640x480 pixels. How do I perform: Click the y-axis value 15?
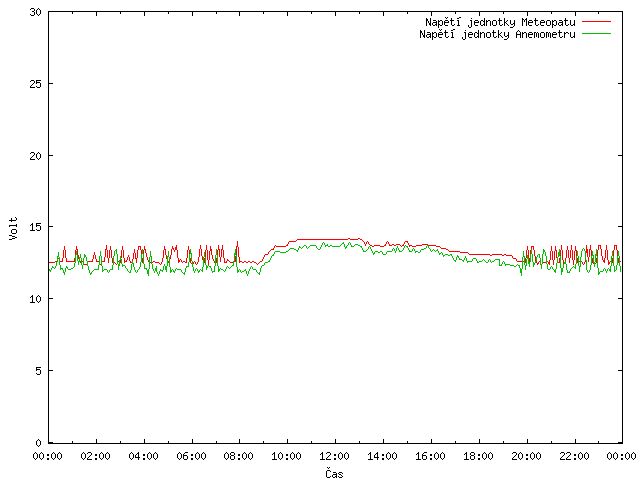(36, 227)
